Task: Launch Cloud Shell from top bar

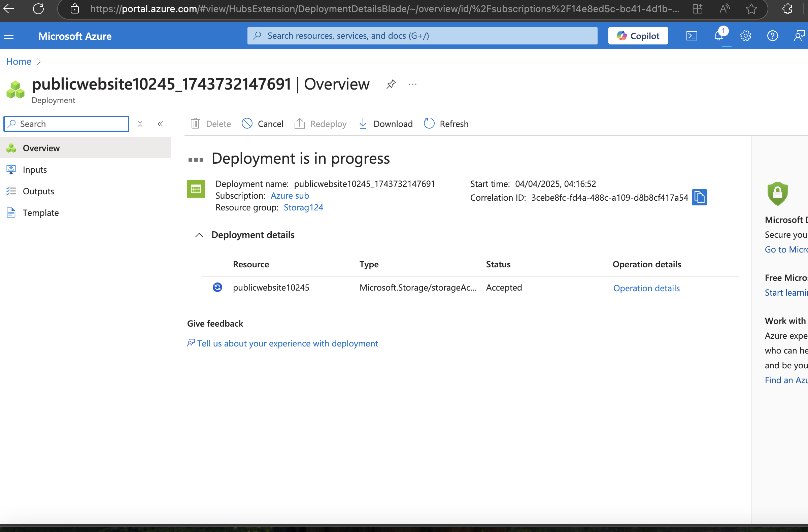Action: [x=692, y=36]
